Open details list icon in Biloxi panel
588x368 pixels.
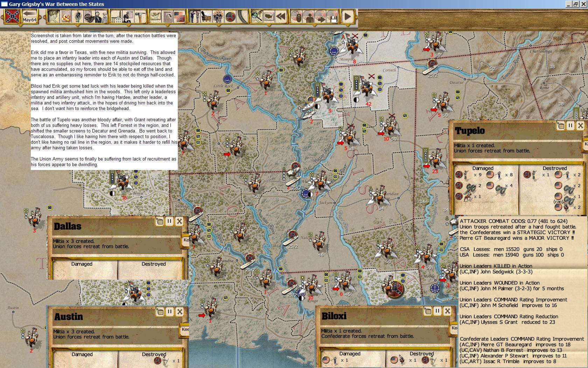tap(427, 311)
